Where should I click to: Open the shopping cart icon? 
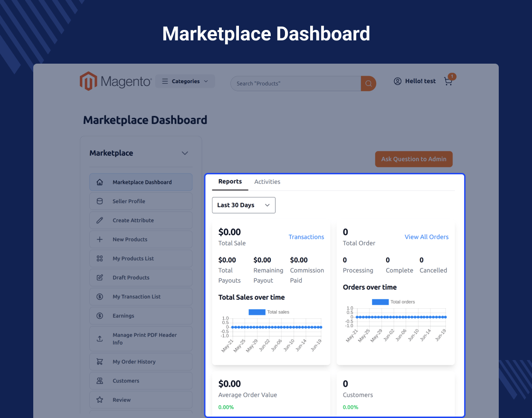point(448,81)
